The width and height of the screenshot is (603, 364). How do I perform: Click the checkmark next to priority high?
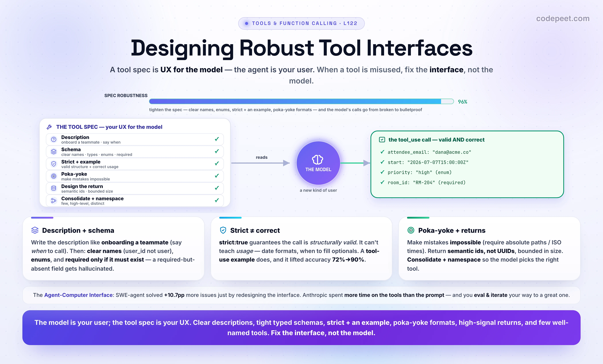382,172
